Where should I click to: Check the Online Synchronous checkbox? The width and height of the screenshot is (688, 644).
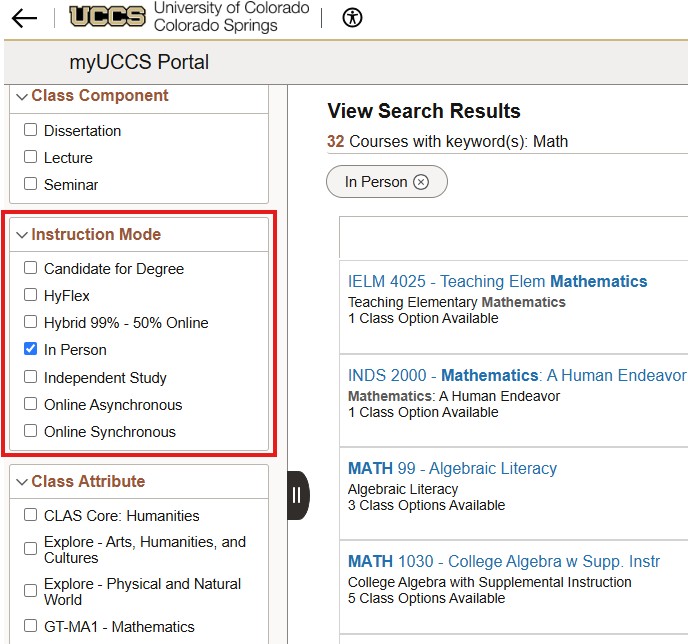click(31, 432)
